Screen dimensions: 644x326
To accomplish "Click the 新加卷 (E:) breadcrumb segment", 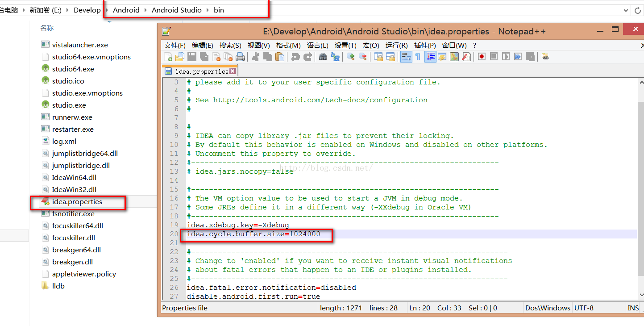I will tap(45, 10).
